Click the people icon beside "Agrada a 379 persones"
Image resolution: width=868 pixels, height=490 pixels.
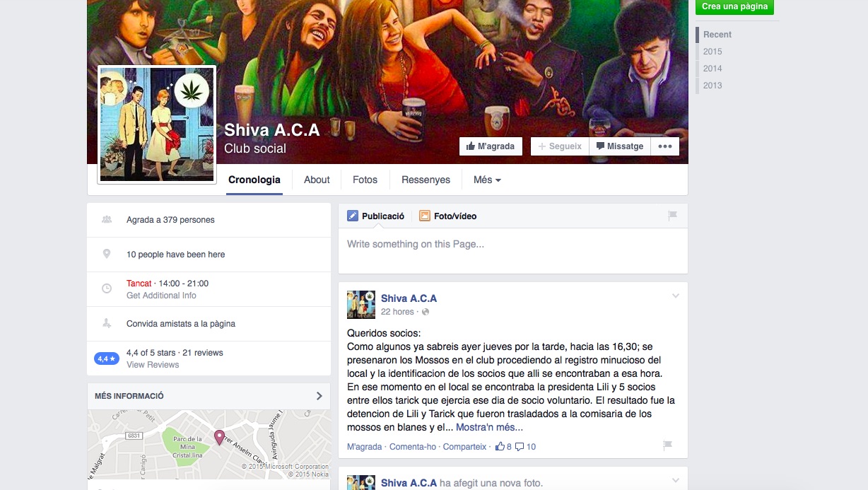(107, 220)
